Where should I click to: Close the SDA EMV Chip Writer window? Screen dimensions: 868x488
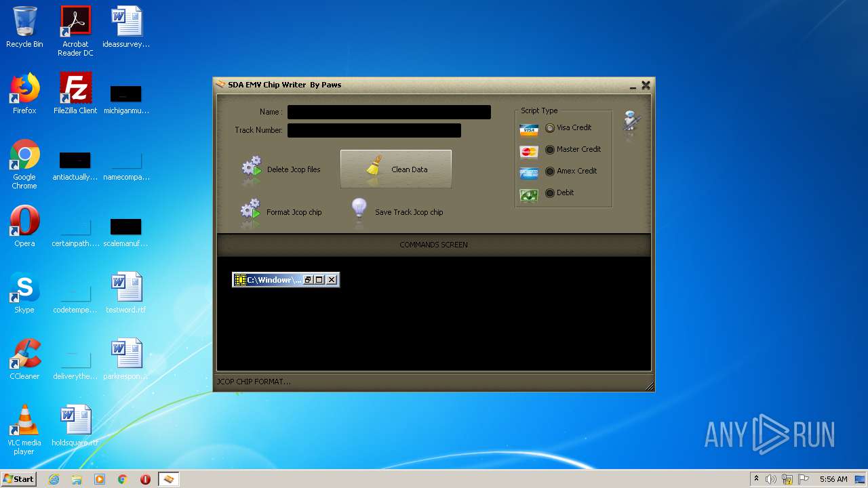coord(646,85)
